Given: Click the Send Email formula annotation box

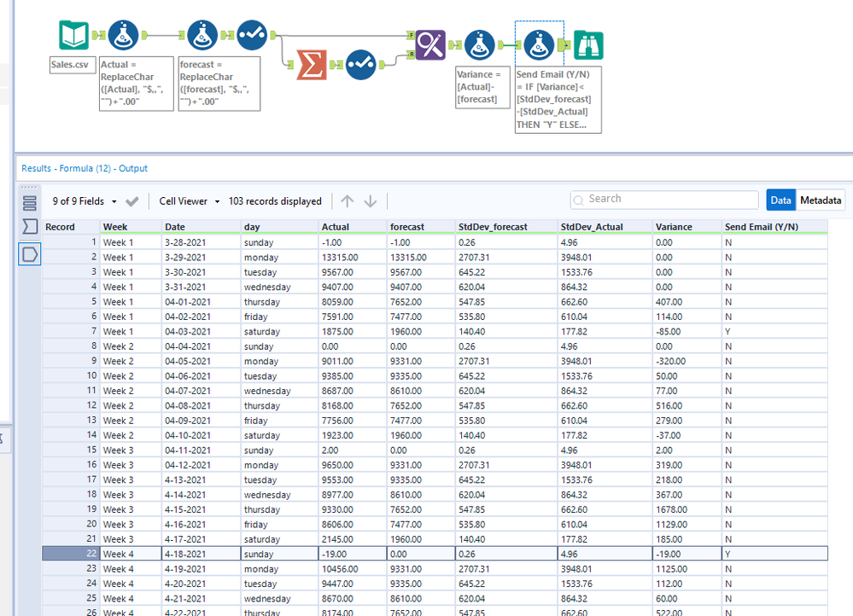Looking at the screenshot, I should coord(558,100).
